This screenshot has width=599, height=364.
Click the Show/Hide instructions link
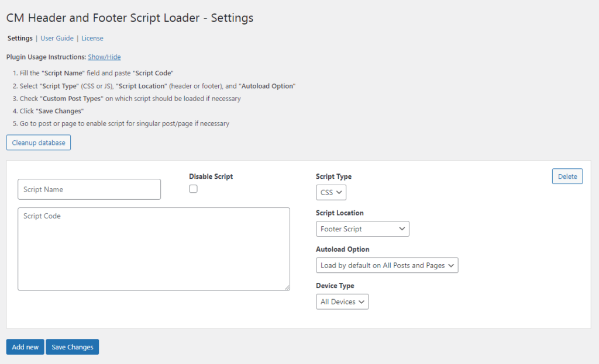coord(104,57)
